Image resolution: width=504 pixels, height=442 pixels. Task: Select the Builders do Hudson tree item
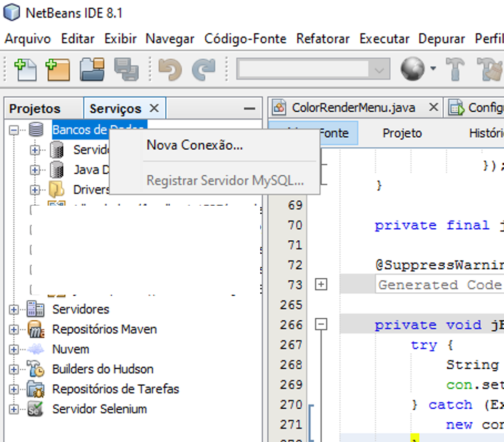(x=103, y=369)
